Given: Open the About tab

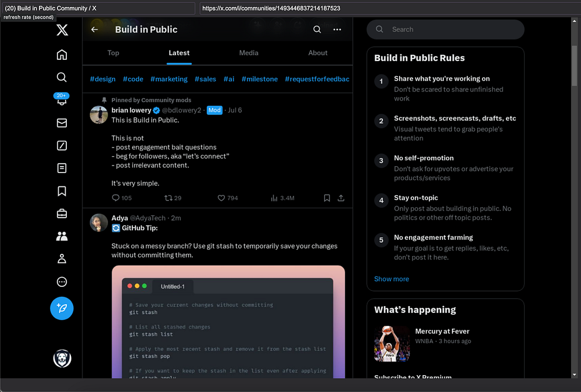Looking at the screenshot, I should tap(318, 53).
